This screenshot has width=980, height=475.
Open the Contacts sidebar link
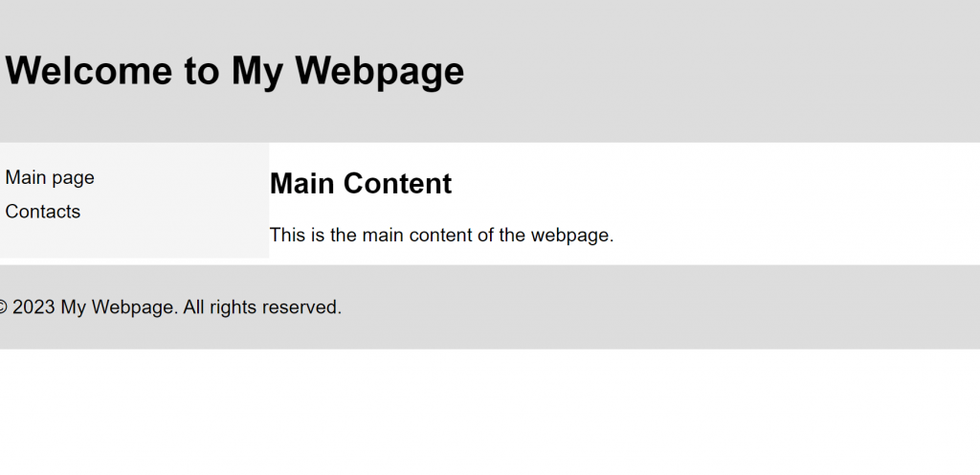point(42,212)
